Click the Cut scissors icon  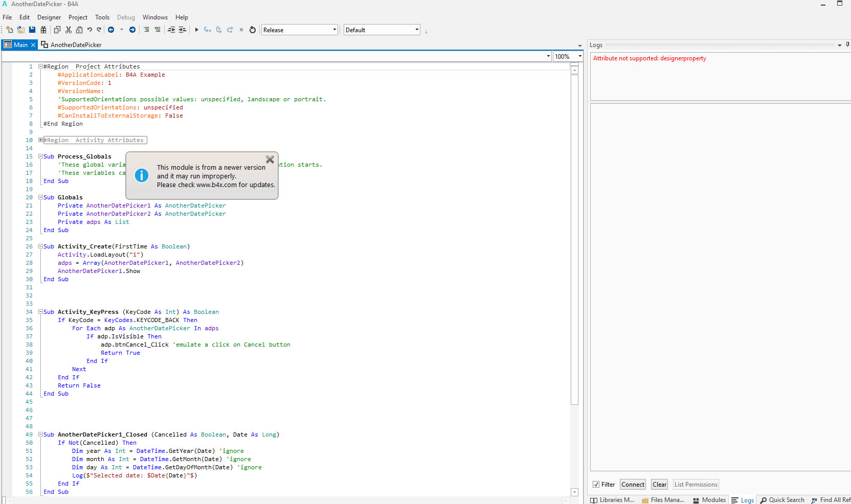(x=69, y=30)
